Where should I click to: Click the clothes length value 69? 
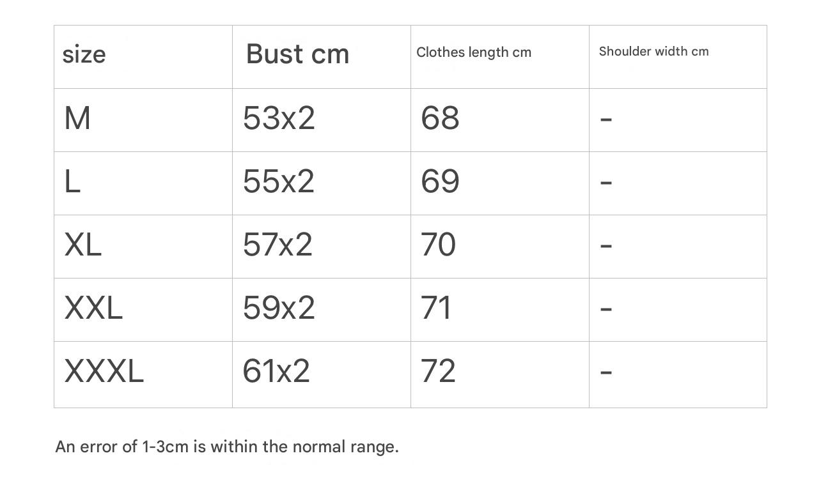coord(440,182)
